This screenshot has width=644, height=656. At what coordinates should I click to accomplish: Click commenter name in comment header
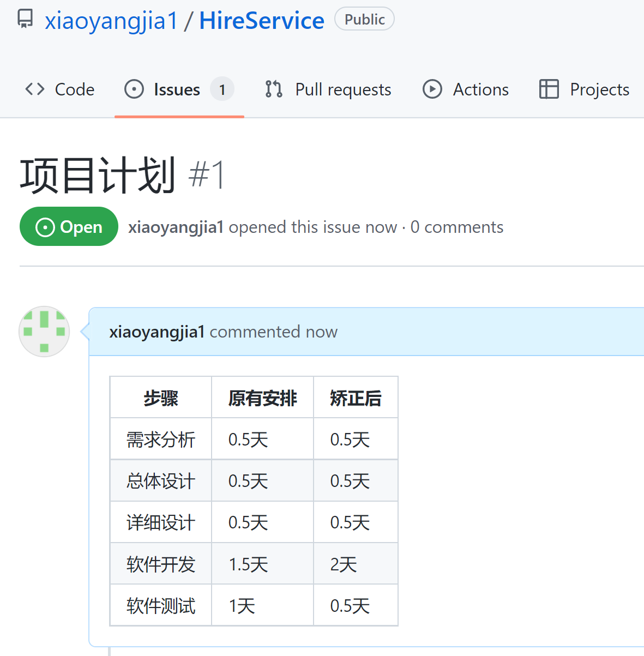click(x=157, y=332)
